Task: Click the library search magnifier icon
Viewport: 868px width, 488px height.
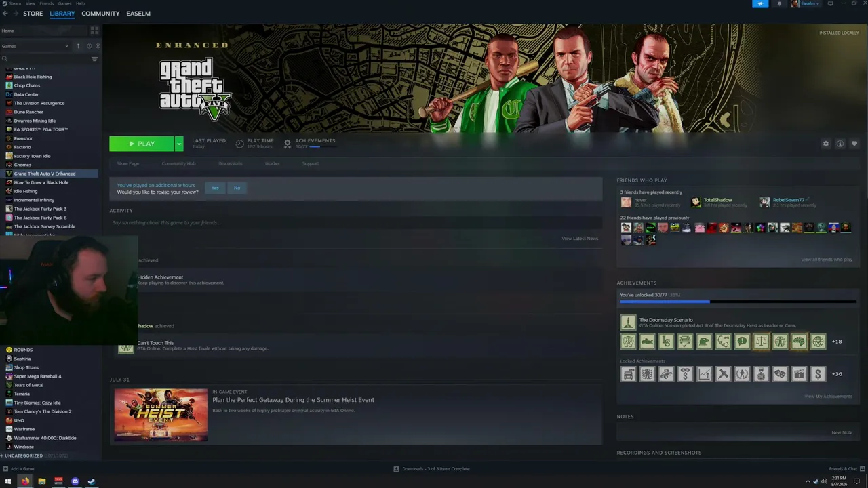Action: pos(4,59)
